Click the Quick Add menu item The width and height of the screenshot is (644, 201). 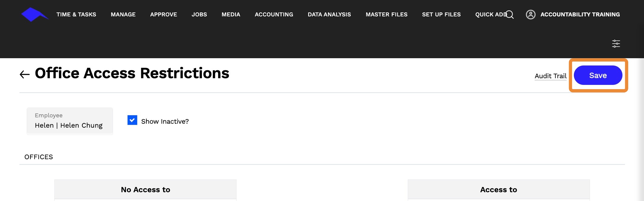pyautogui.click(x=490, y=15)
